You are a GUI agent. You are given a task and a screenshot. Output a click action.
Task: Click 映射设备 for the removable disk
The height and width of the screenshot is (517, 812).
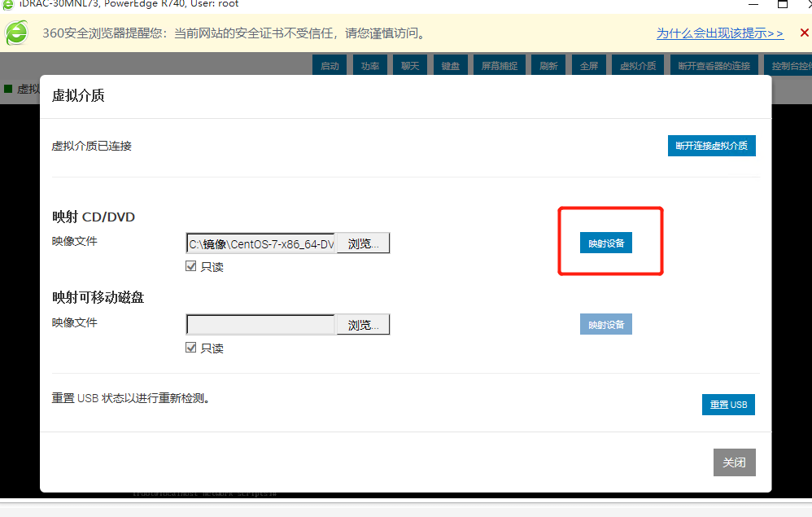tap(606, 324)
